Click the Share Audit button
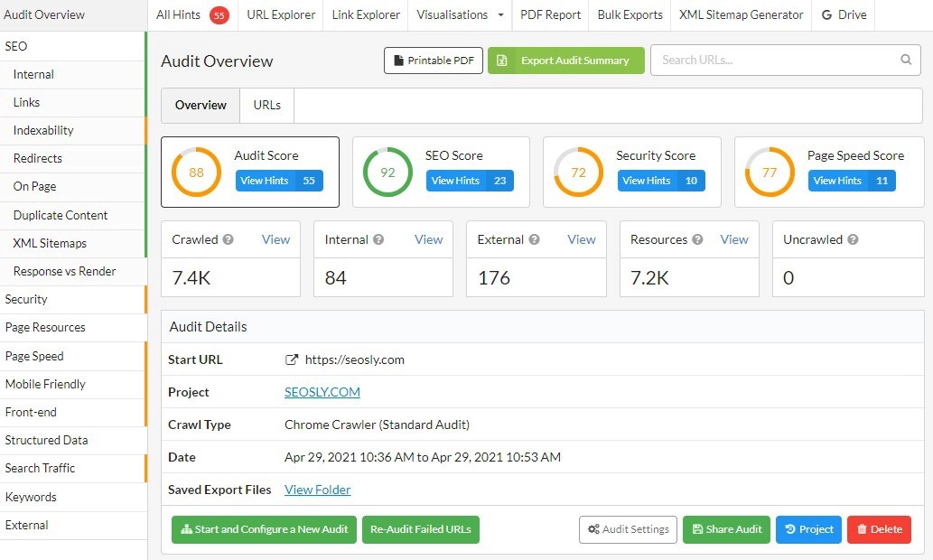Screen dimensions: 933x560 click(x=726, y=529)
